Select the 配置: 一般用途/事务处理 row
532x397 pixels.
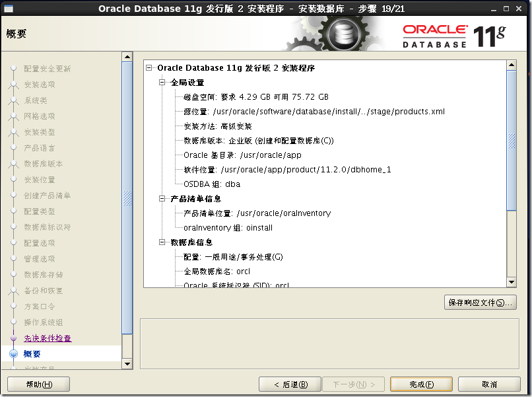(x=233, y=257)
